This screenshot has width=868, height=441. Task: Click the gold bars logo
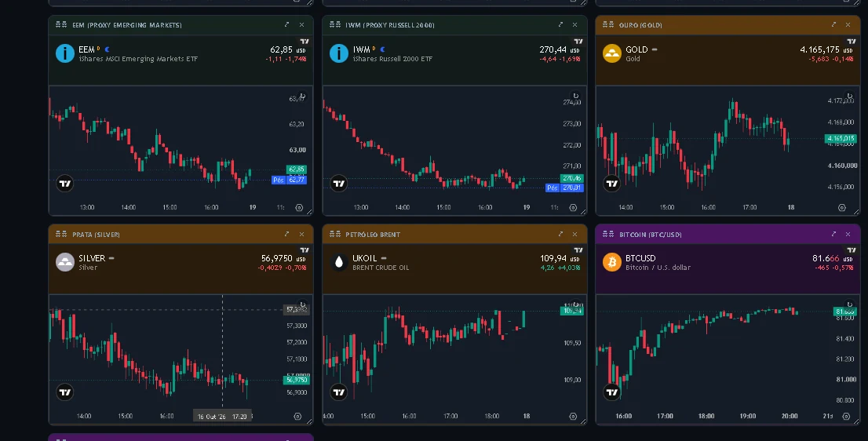611,53
